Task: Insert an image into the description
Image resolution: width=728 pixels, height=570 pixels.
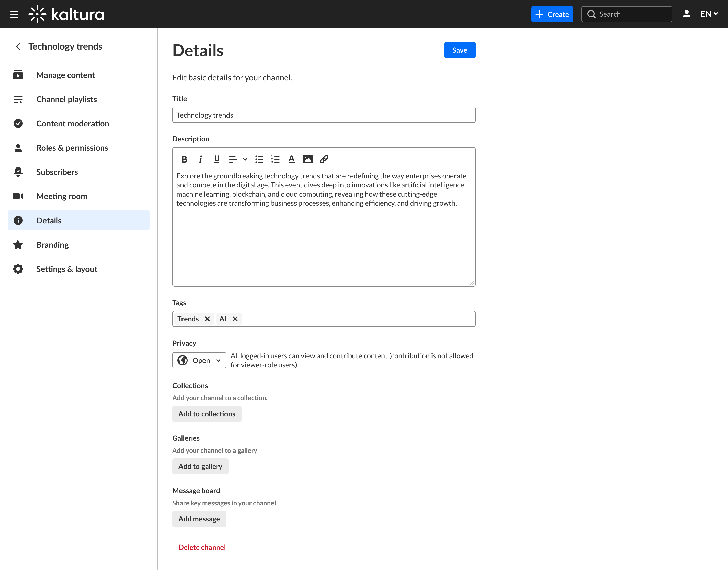Action: click(307, 159)
